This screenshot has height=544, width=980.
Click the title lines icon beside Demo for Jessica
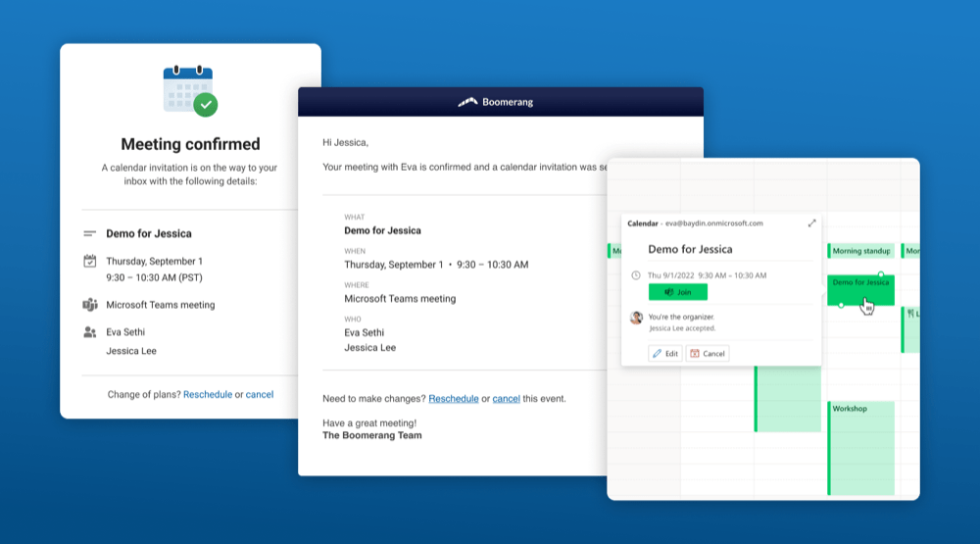click(x=90, y=234)
